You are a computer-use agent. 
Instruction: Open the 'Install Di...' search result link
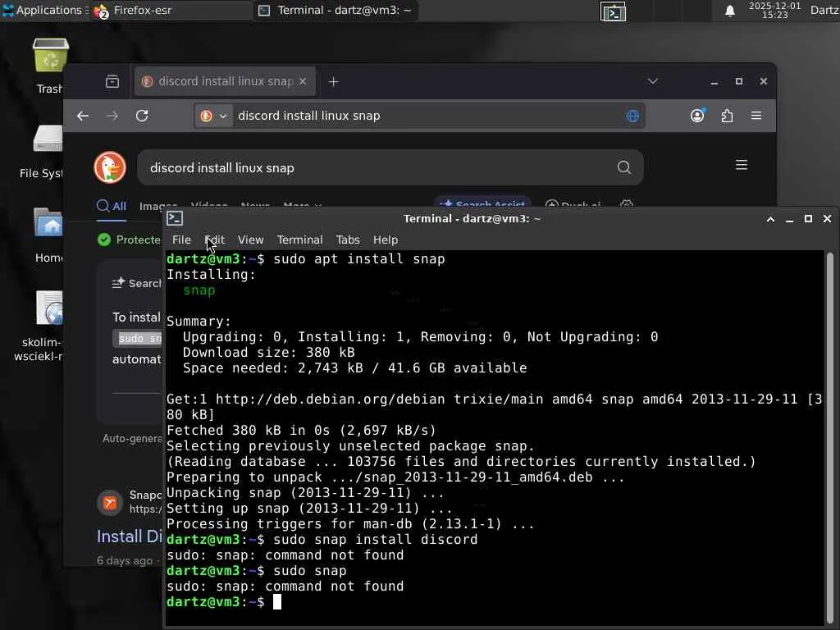click(129, 536)
